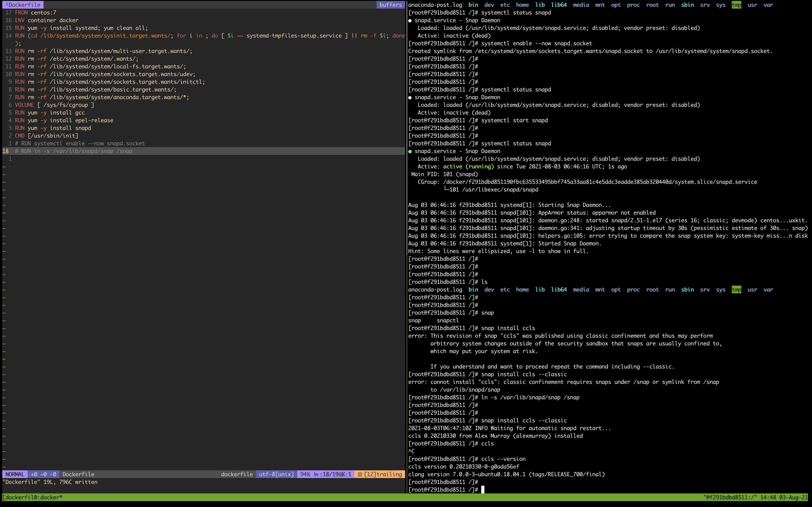Click the 'active (running)' text in snapd status
This screenshot has width=812, height=507.
pyautogui.click(x=468, y=167)
